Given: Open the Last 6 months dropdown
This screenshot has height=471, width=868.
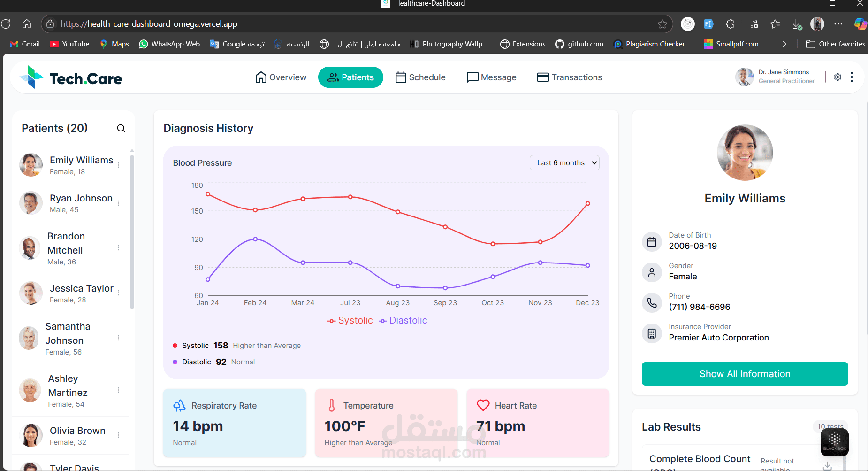Looking at the screenshot, I should coord(564,162).
